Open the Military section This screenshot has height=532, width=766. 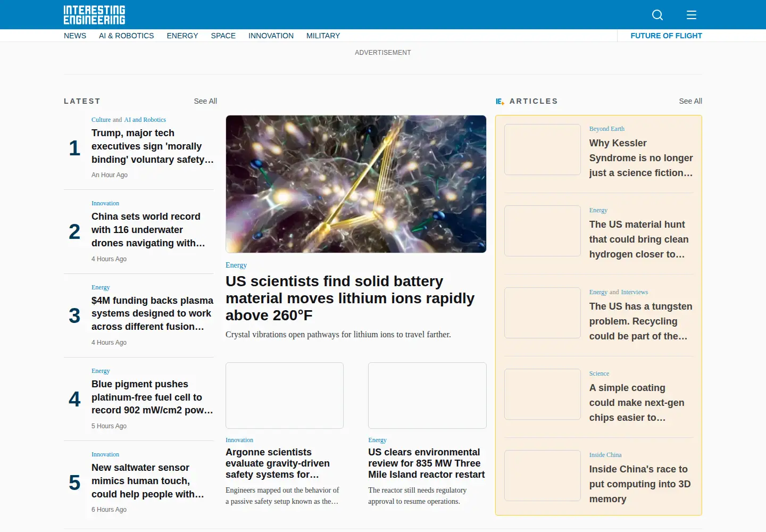point(323,36)
